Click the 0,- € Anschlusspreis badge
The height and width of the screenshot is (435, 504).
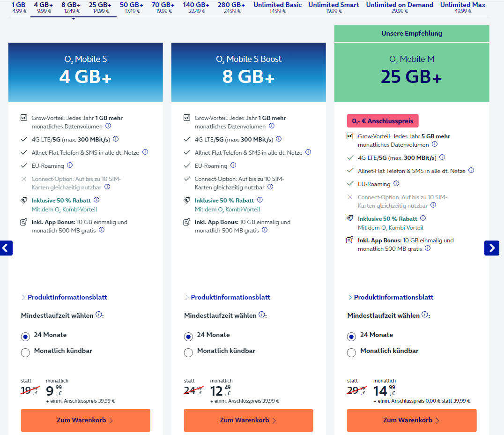coord(383,120)
